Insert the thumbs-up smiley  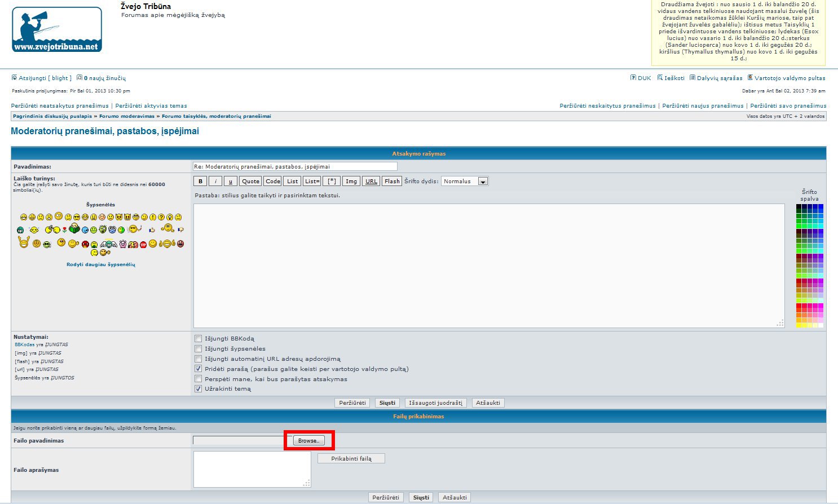click(152, 230)
